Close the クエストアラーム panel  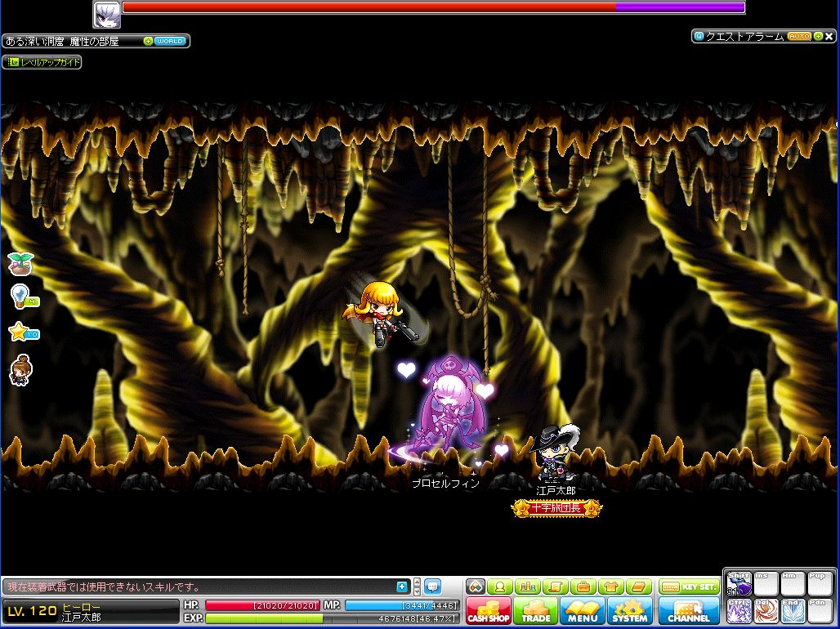point(829,37)
